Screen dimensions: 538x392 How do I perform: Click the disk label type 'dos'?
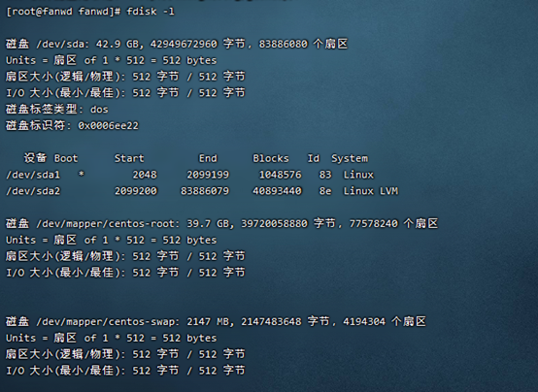(99, 110)
